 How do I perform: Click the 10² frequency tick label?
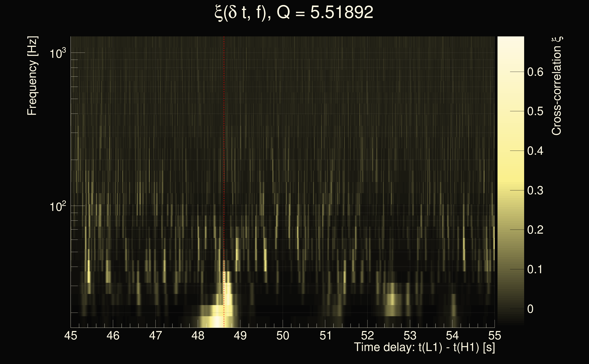click(x=58, y=207)
